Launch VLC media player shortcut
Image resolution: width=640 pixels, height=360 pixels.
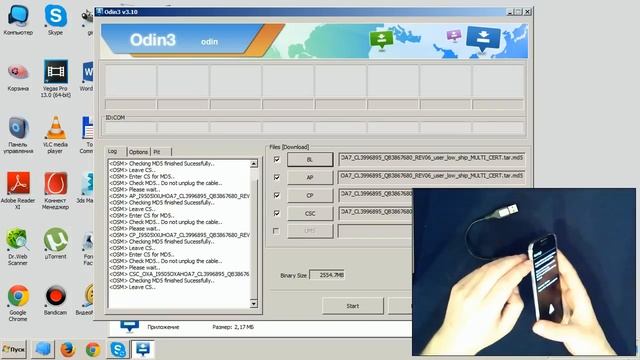click(x=56, y=135)
